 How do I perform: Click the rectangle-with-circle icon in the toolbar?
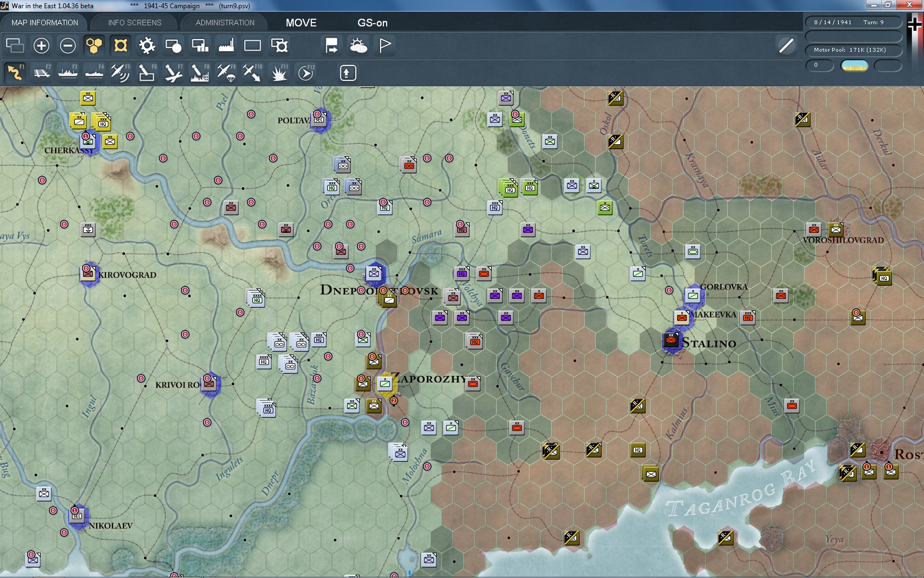173,45
